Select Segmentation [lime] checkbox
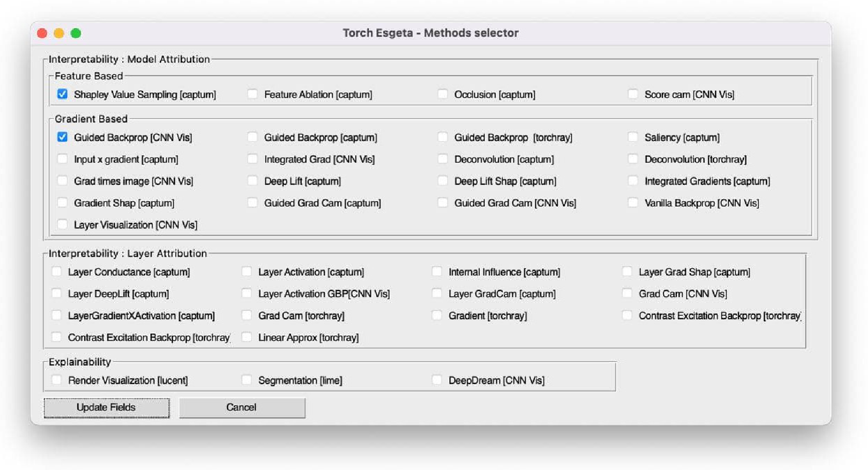 (x=247, y=380)
